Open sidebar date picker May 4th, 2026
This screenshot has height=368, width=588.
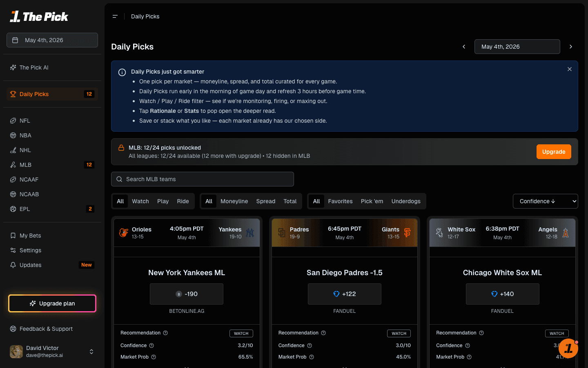[52, 40]
